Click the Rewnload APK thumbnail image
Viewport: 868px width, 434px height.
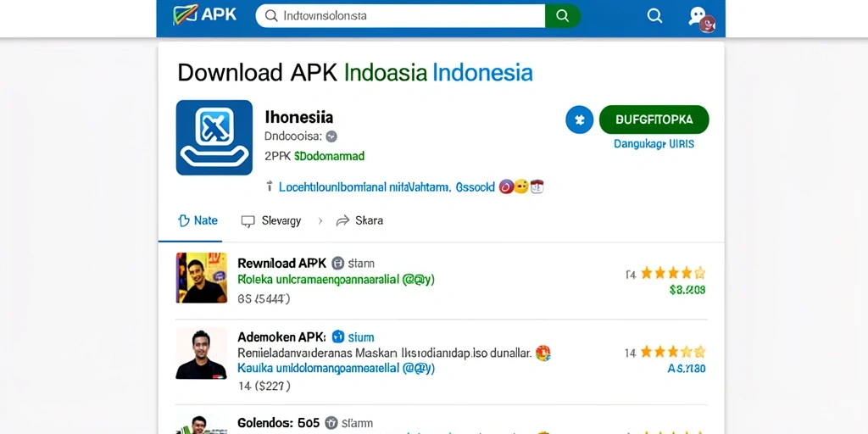click(202, 278)
